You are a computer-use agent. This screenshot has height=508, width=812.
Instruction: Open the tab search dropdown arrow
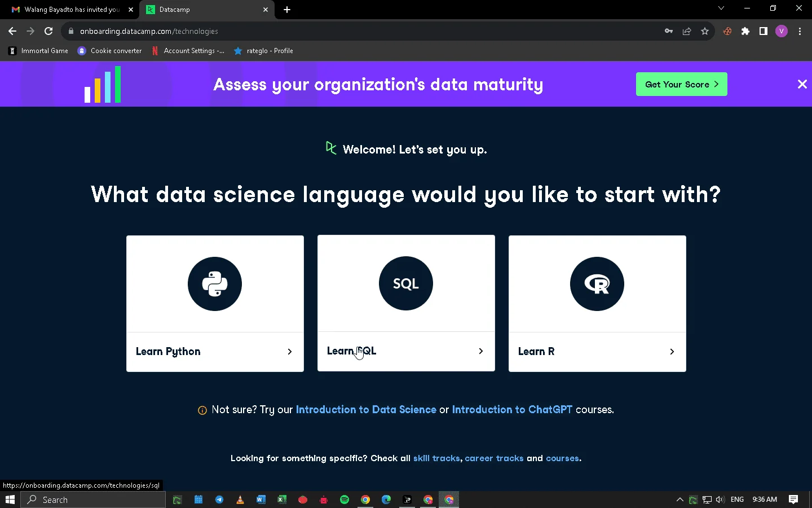pyautogui.click(x=721, y=8)
